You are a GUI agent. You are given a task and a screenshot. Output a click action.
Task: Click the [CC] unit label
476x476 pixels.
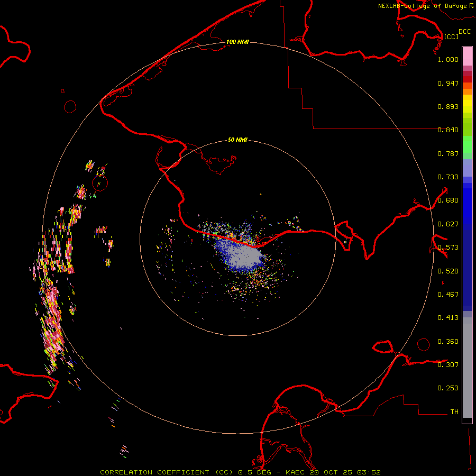(x=451, y=36)
